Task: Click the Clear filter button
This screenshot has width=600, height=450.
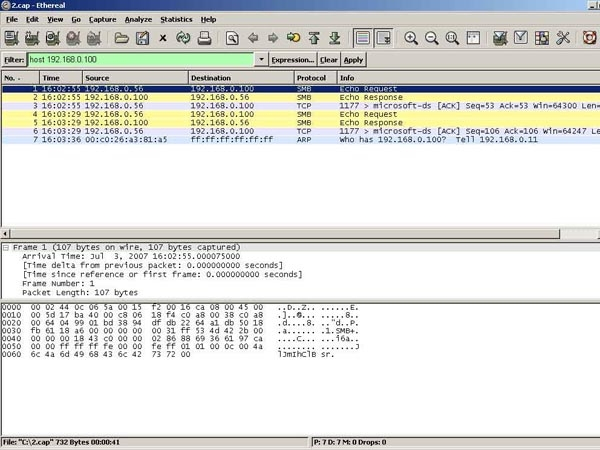Action: (x=329, y=60)
